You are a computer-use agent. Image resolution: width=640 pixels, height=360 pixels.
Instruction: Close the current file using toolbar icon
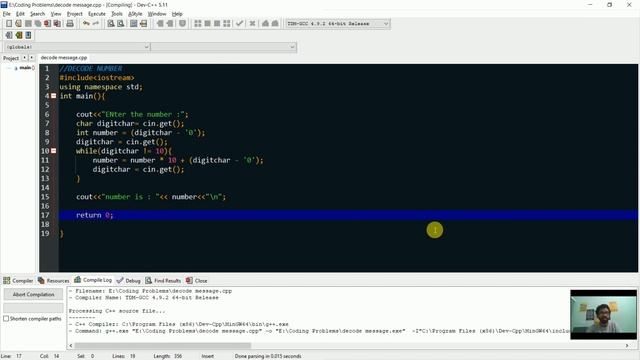(47, 24)
